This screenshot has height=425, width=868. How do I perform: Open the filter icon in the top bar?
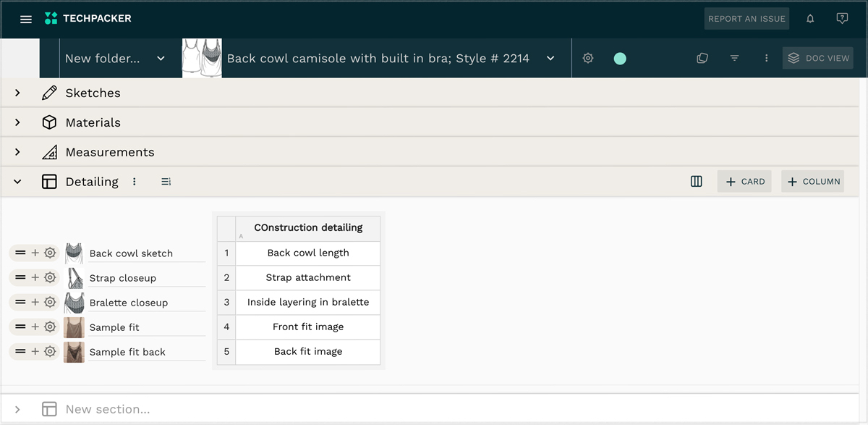tap(734, 58)
